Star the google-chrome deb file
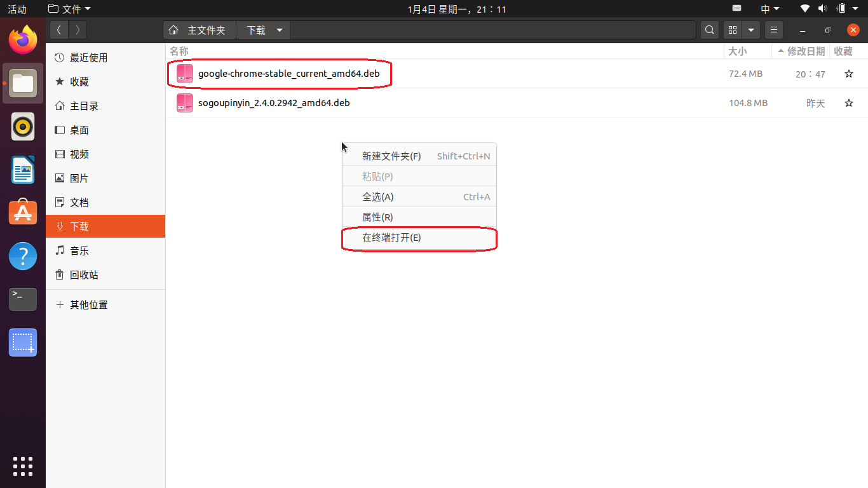Screen dimensions: 868x488 pos(848,74)
